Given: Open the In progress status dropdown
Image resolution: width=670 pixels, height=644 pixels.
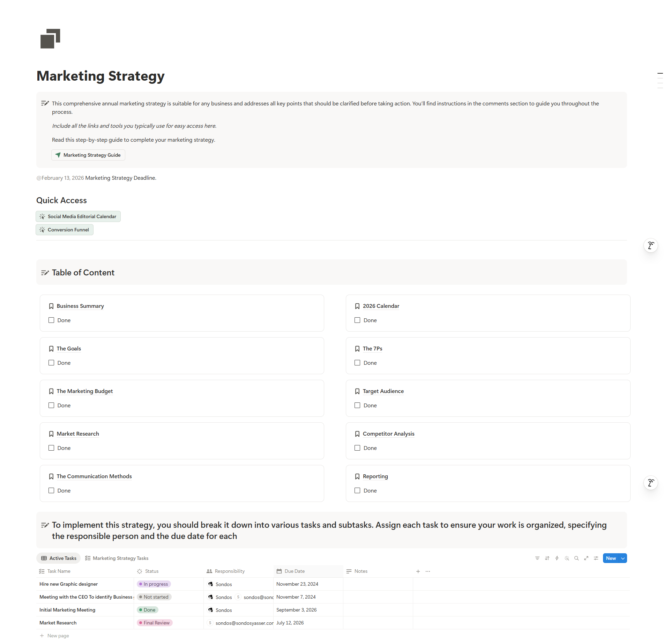Looking at the screenshot, I should pos(154,584).
